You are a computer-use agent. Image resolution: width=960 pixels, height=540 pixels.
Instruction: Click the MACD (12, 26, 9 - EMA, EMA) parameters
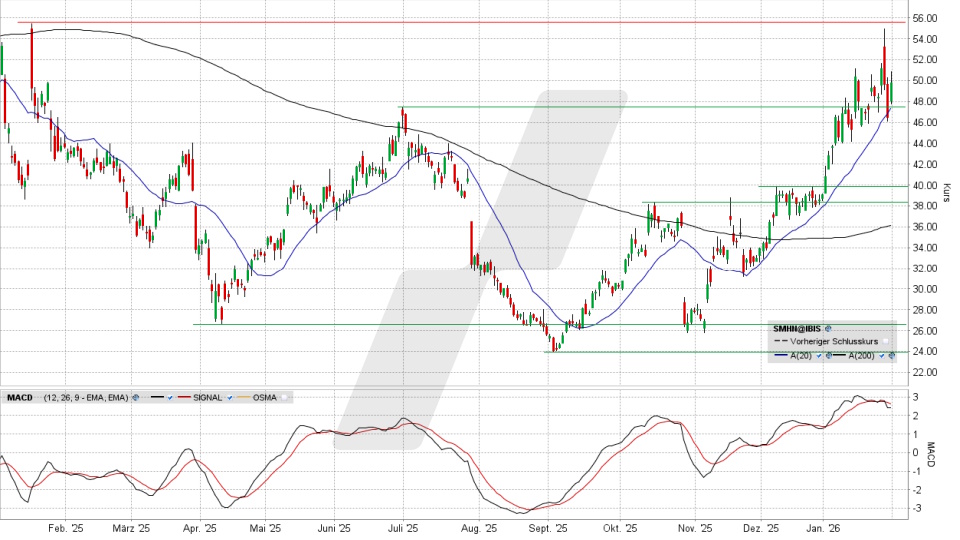[83, 396]
